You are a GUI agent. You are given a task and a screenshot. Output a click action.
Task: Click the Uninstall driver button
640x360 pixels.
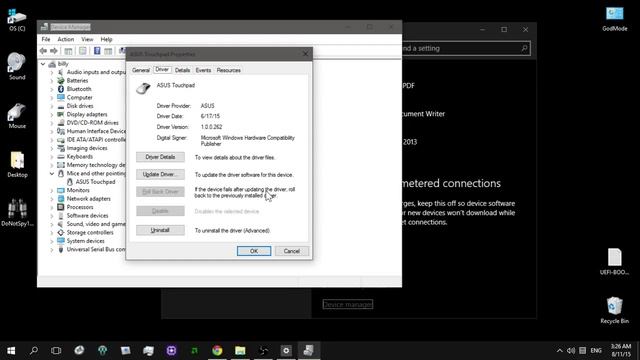click(x=160, y=230)
